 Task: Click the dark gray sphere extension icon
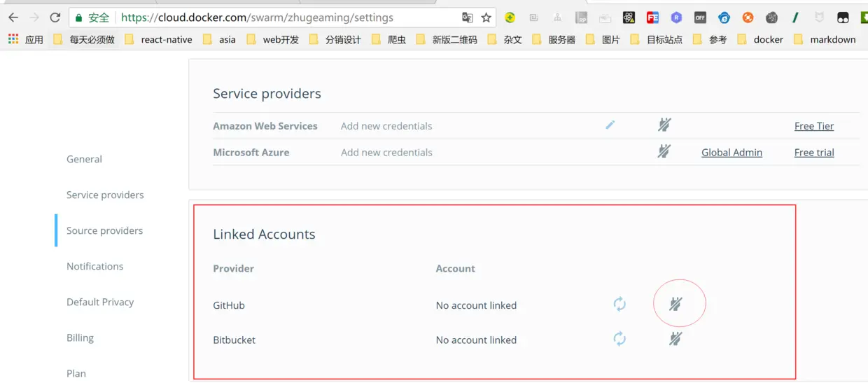[x=771, y=18]
